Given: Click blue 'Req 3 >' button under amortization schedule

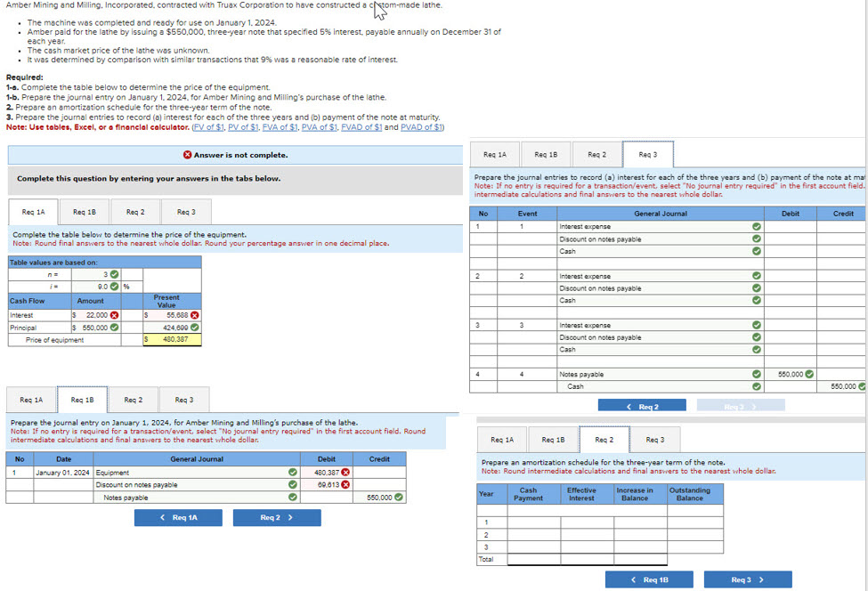Looking at the screenshot, I should 748,579.
